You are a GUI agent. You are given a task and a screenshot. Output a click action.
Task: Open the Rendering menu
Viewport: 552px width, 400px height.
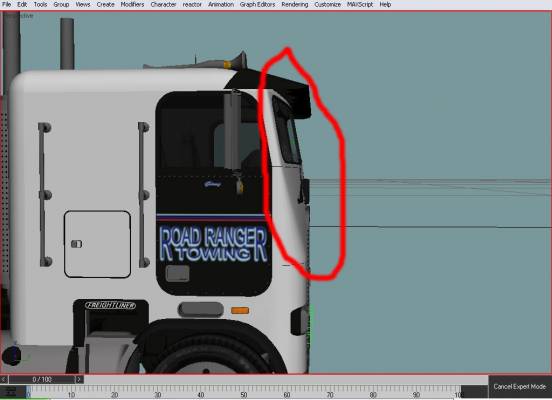295,5
